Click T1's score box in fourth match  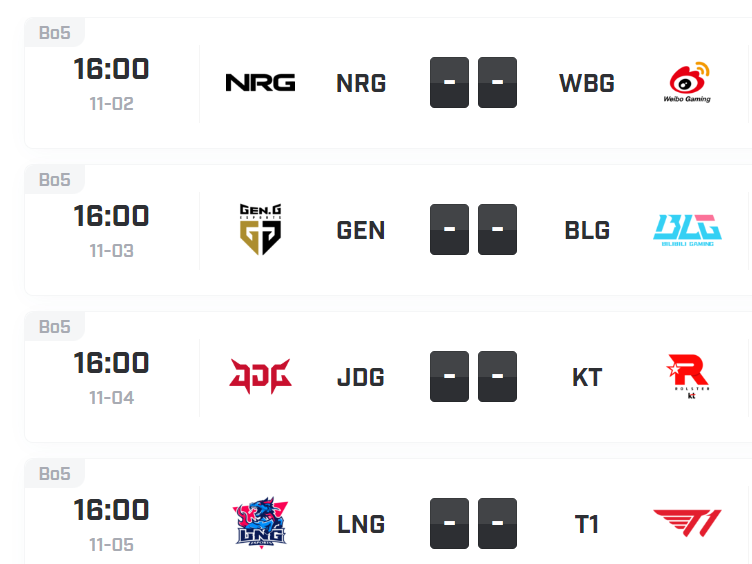pyautogui.click(x=497, y=524)
